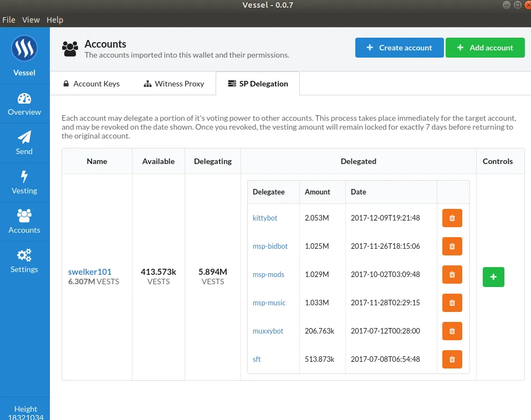The height and width of the screenshot is (420, 531).
Task: Click the Accounts header people icon
Action: point(70,49)
